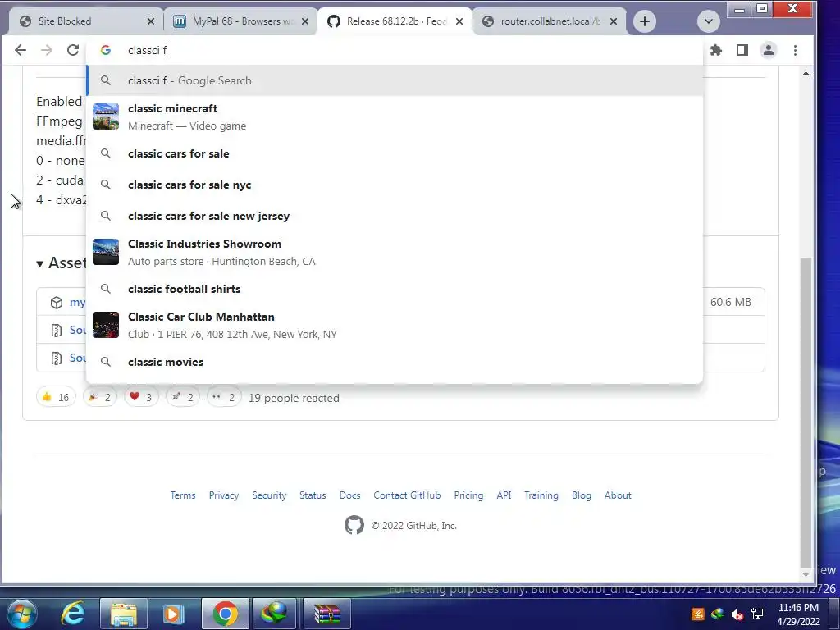840x630 pixels.
Task: Click Classic Industries Showroom thumbnail
Action: click(x=106, y=252)
